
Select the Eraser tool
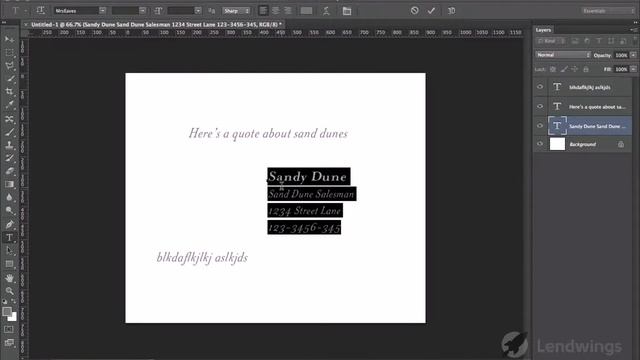click(x=9, y=171)
